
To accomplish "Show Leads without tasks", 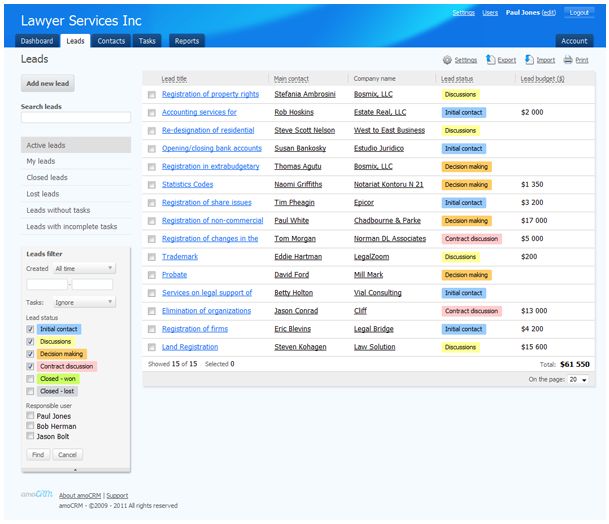I will point(76,210).
